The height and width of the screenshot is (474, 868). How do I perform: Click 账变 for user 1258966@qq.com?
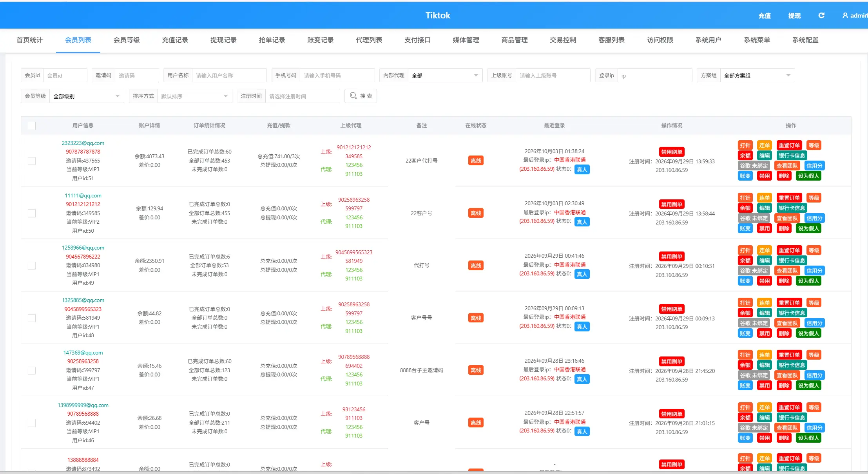(x=745, y=281)
